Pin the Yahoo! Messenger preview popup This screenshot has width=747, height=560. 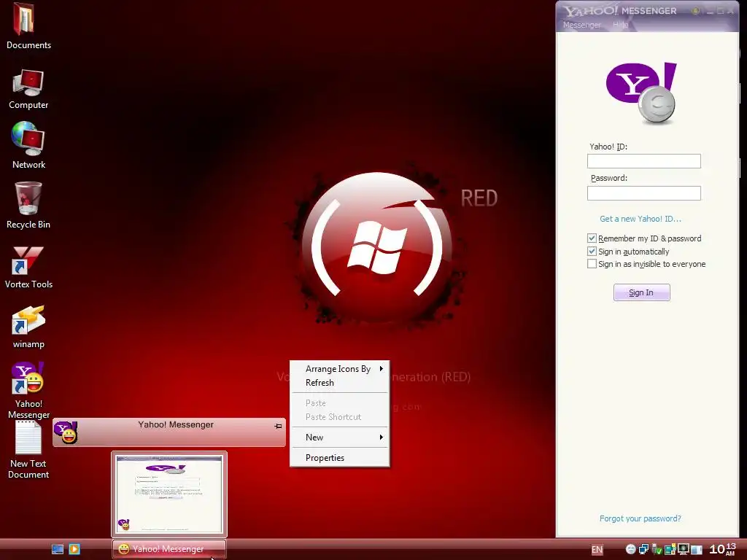278,426
